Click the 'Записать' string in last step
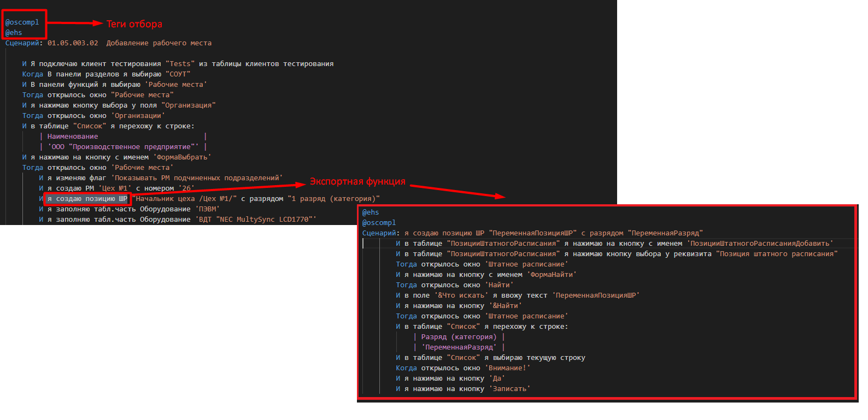This screenshot has width=868, height=420. pos(509,389)
